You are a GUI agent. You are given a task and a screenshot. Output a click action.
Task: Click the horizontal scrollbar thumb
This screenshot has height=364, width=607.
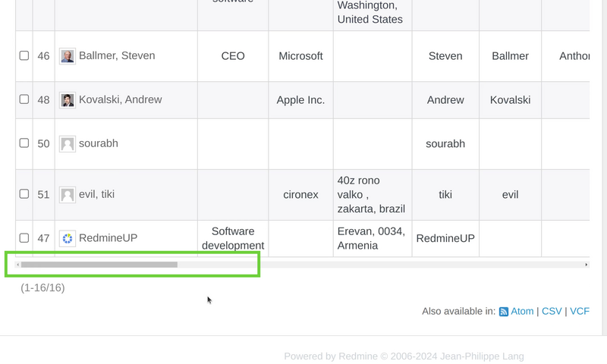(x=99, y=265)
